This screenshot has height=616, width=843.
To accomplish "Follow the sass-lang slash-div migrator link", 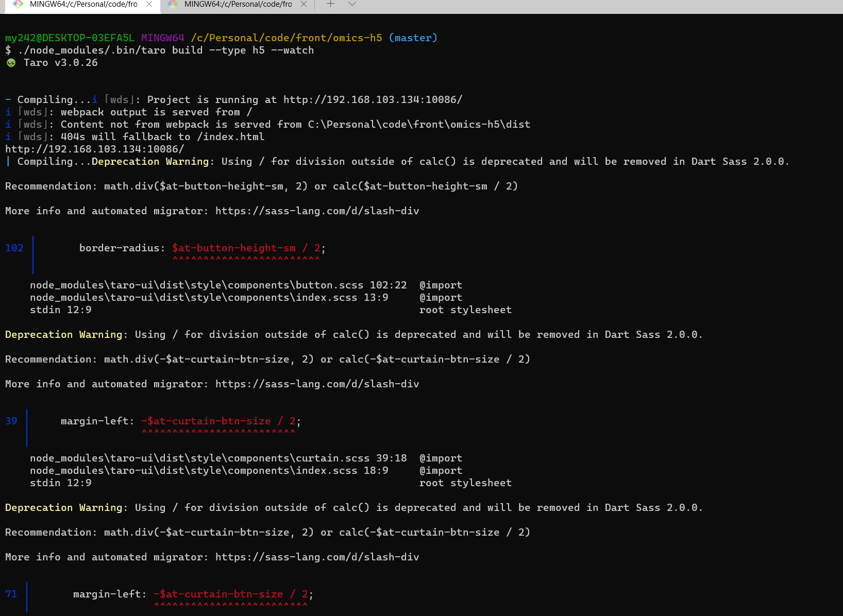I will 318,211.
